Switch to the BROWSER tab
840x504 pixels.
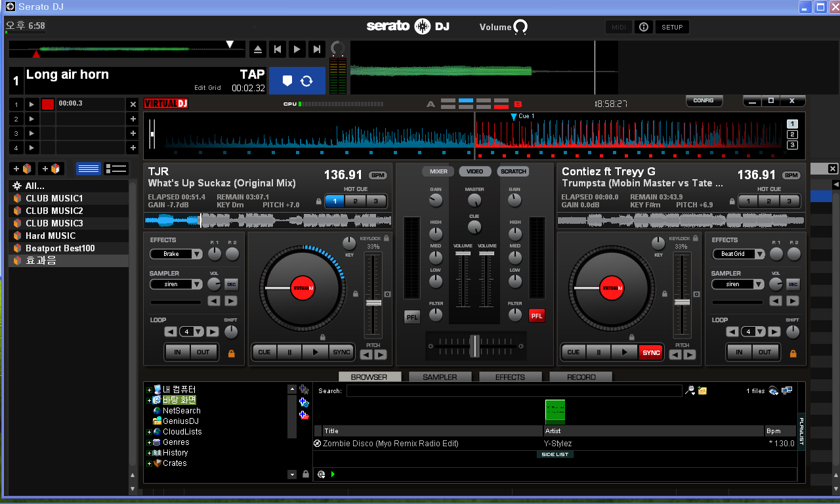[x=369, y=377]
